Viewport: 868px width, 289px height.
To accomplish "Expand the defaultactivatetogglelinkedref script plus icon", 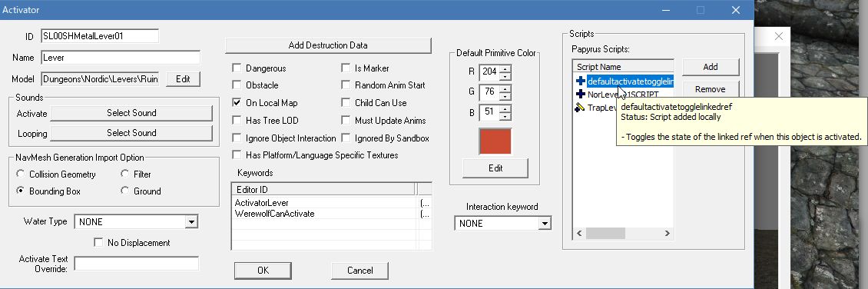I will click(x=580, y=81).
